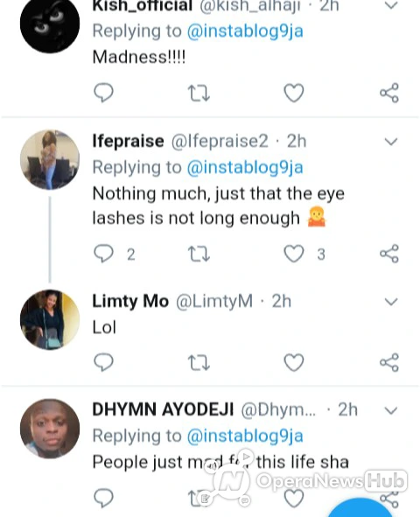Share Kish_official's tweet
Screen dimensions: 420x517
click(389, 93)
